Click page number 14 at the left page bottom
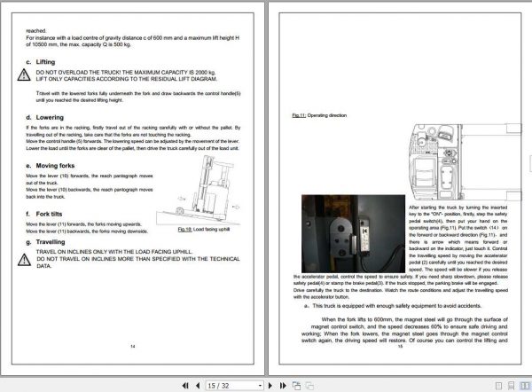This screenshot has height=392, width=532. click(133, 346)
